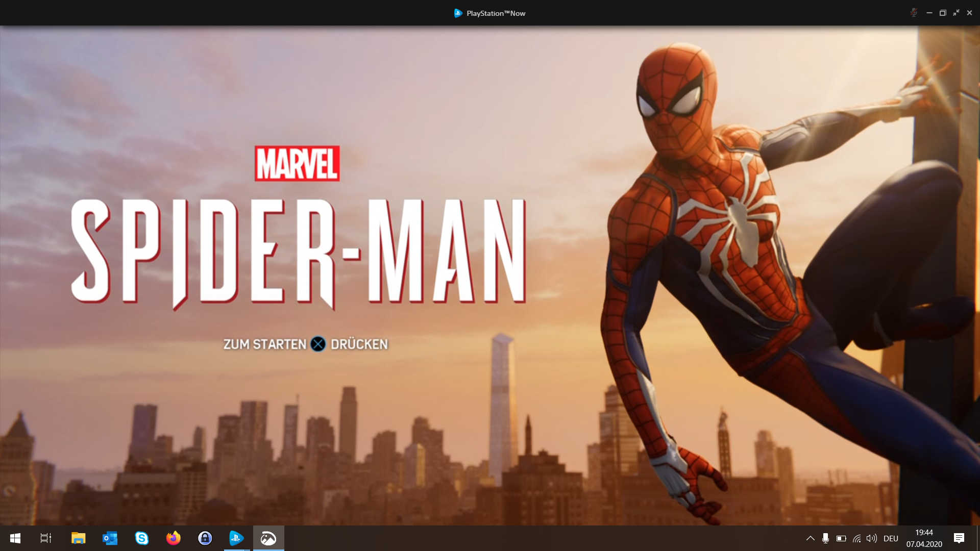980x551 pixels.
Task: Switch to the photo viewer taskbar app
Action: 268,538
